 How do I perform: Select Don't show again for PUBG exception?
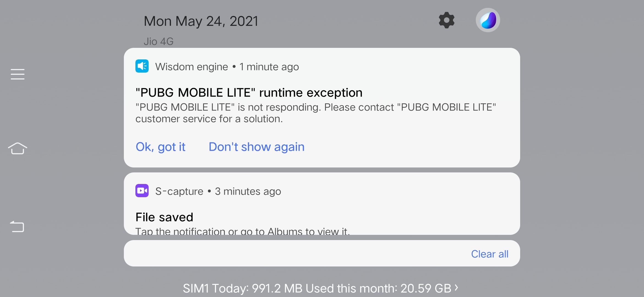click(x=256, y=147)
